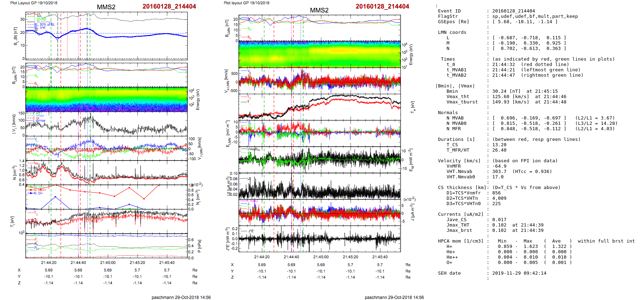Click the GSEpos [Re] label
The image size is (644, 300).
point(453,22)
